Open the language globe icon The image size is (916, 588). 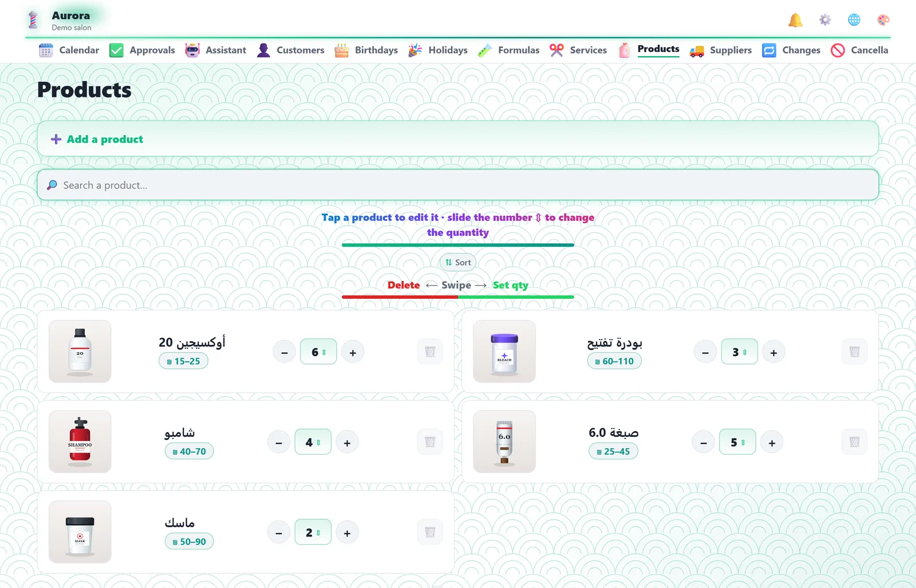coord(854,20)
